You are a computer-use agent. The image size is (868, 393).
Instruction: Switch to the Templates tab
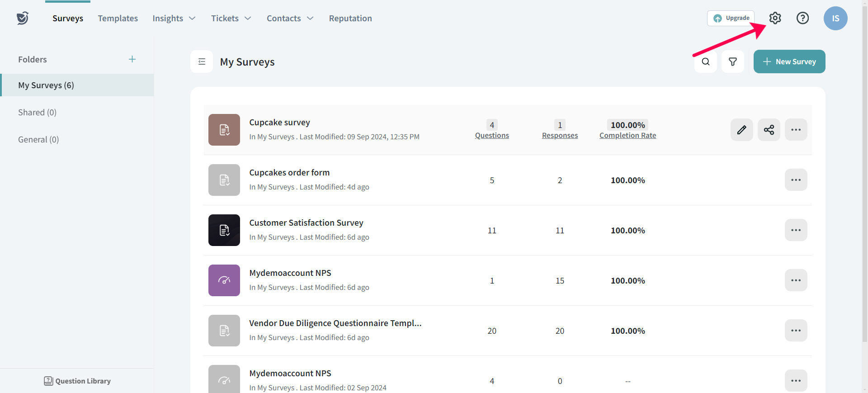[118, 18]
